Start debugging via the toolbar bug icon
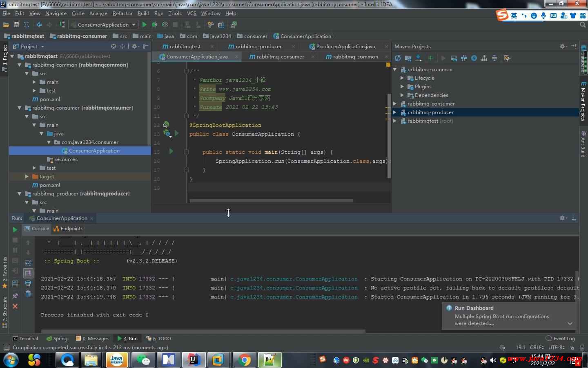The width and height of the screenshot is (588, 368). point(155,25)
